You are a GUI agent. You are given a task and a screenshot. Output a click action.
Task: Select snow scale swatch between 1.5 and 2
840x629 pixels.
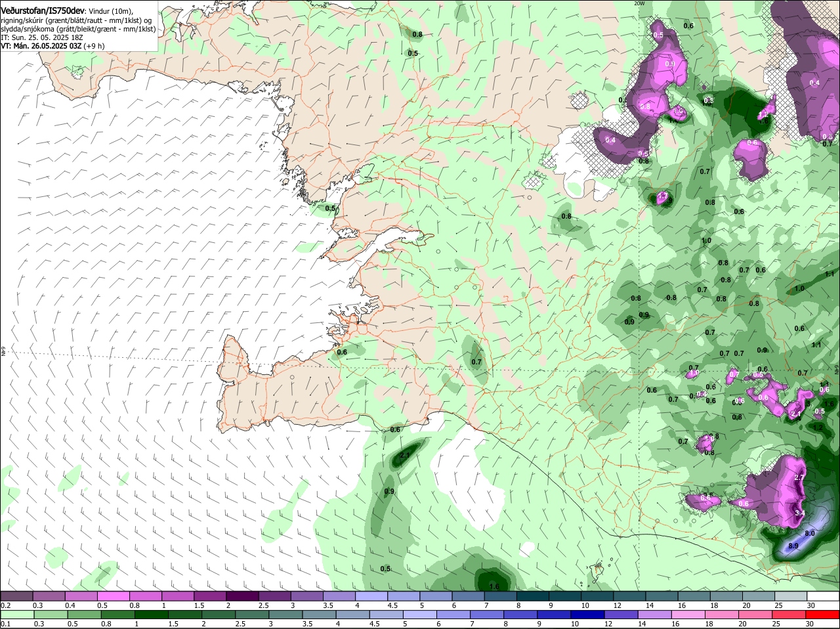pyautogui.click(x=209, y=596)
